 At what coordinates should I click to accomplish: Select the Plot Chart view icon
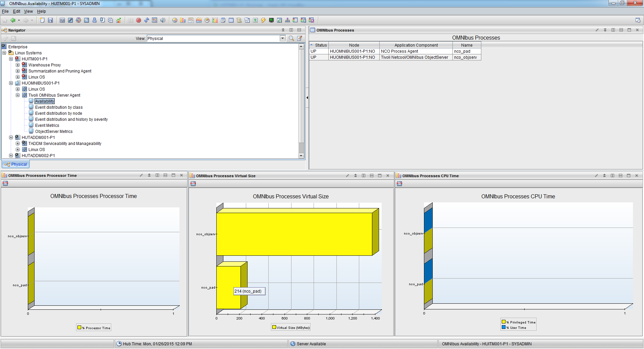pyautogui.click(x=191, y=20)
